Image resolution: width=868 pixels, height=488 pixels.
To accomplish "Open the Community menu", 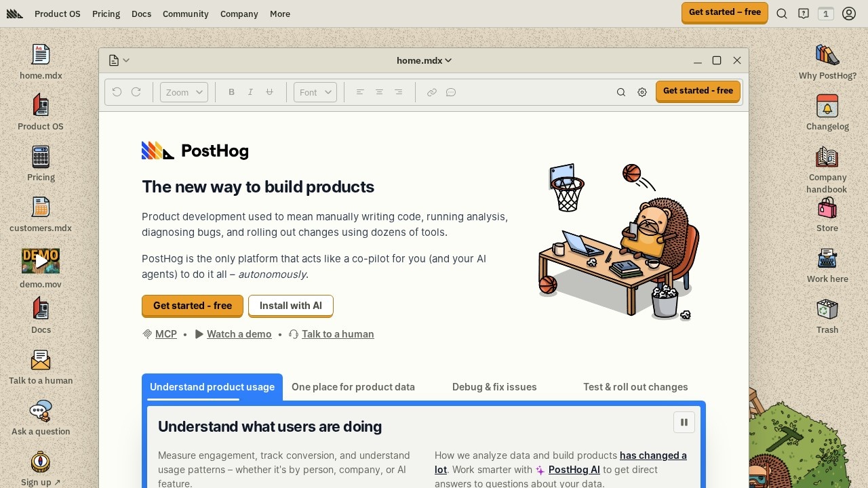I will point(186,14).
